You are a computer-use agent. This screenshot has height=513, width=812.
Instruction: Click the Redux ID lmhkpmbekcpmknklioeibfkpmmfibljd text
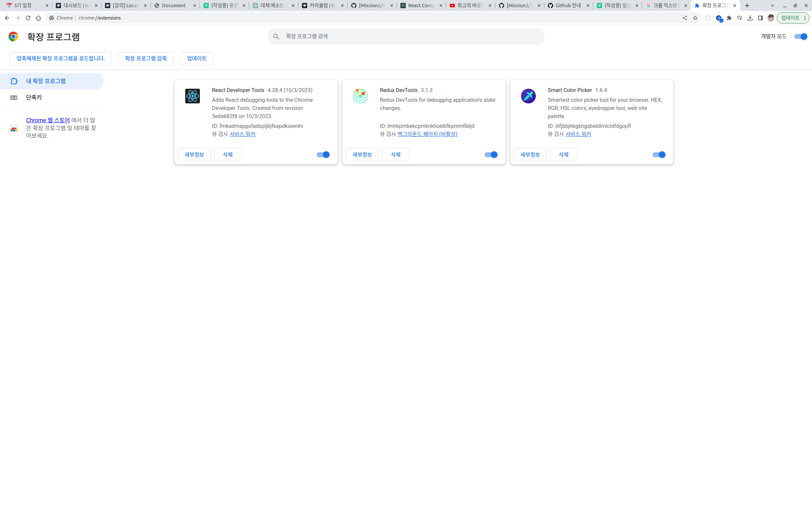pos(430,126)
